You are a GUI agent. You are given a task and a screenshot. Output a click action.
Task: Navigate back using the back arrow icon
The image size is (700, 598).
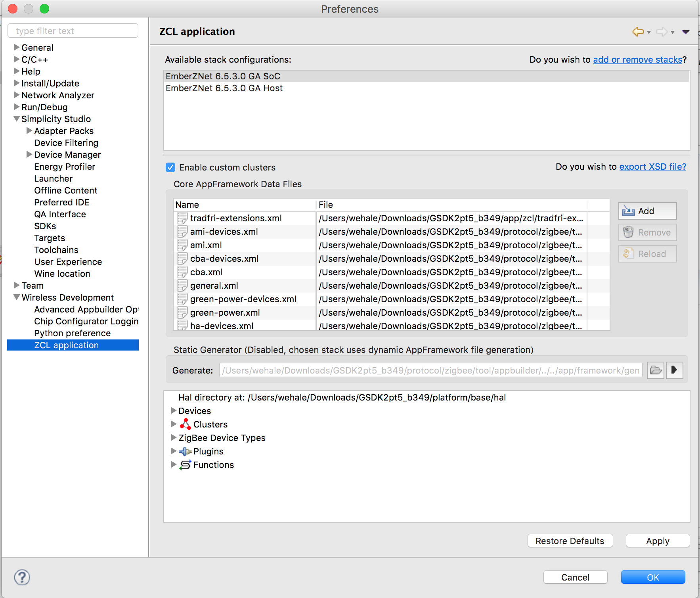[638, 32]
